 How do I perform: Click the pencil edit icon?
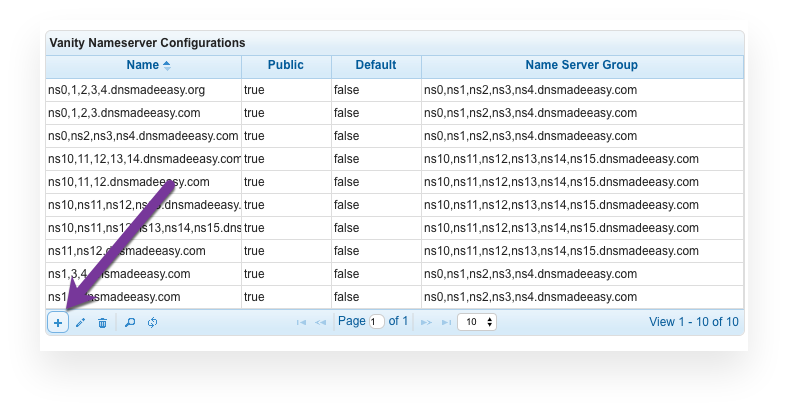click(80, 323)
